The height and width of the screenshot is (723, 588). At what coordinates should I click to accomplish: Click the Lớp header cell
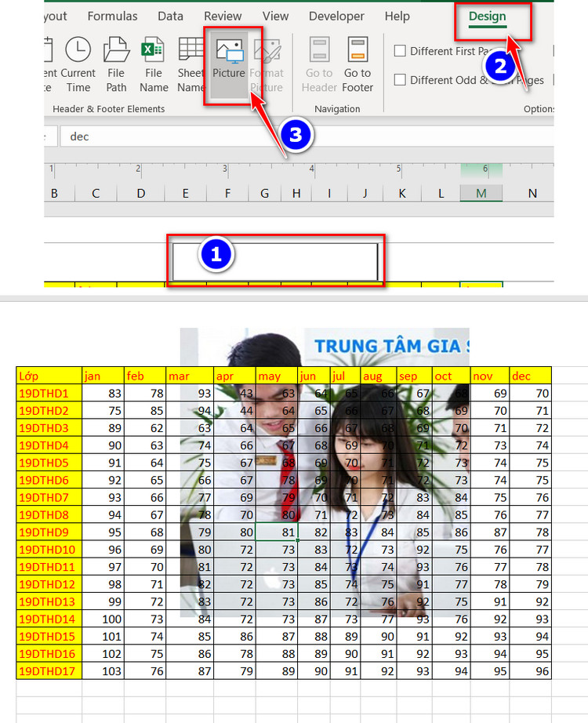click(49, 376)
